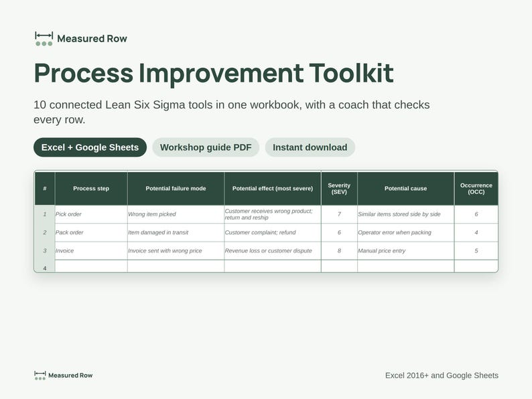This screenshot has width=532, height=399.
Task: Select row number 3 cell
Action: coord(45,251)
